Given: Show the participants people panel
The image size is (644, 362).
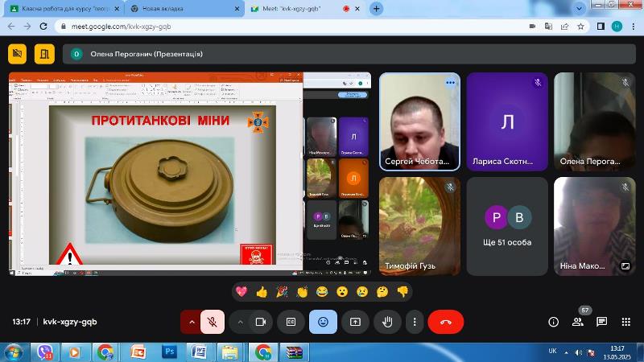Looking at the screenshot, I should coord(577,322).
